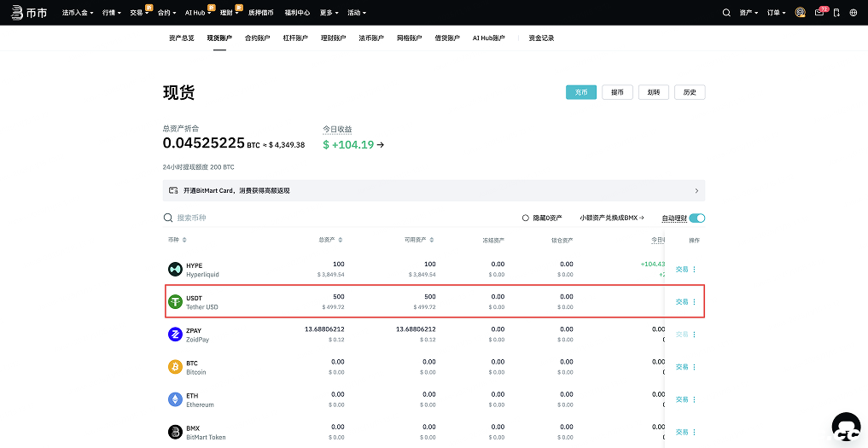
Task: Open the language globe icon
Action: [x=853, y=13]
